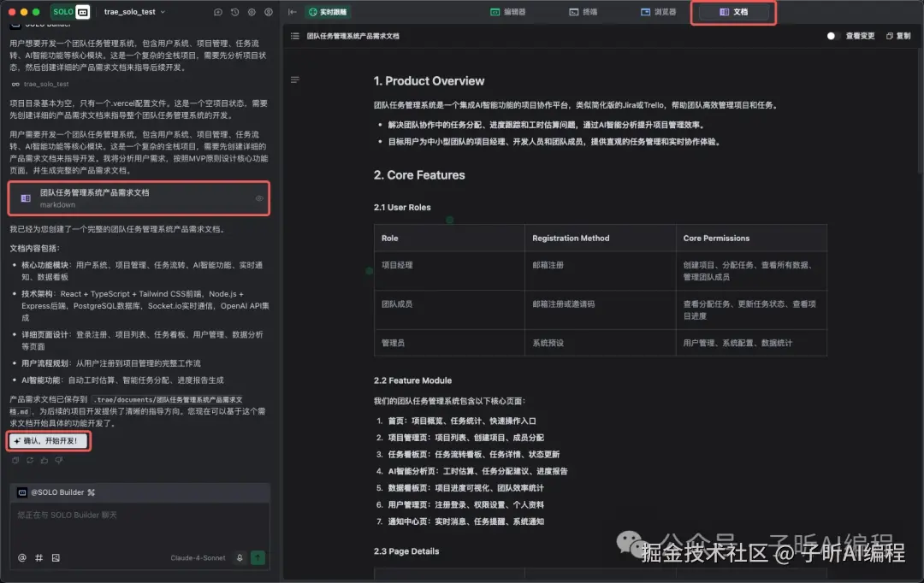
Task: Open the Claude-4-Sonnet model selector
Action: (198, 557)
